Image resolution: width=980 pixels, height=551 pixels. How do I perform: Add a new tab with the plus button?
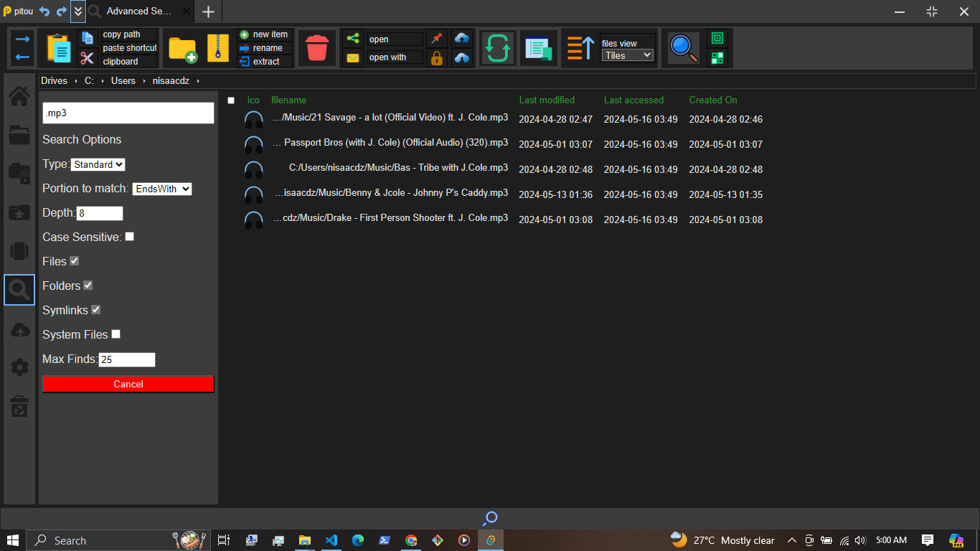tap(208, 11)
